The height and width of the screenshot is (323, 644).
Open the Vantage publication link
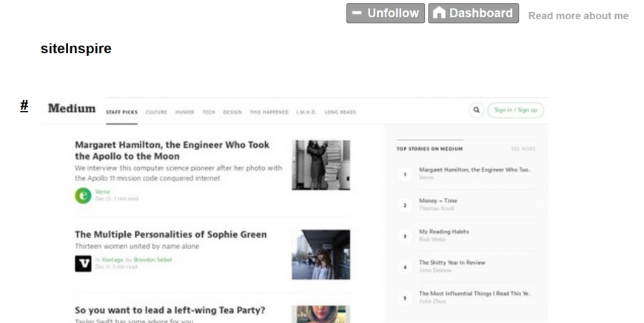click(113, 259)
